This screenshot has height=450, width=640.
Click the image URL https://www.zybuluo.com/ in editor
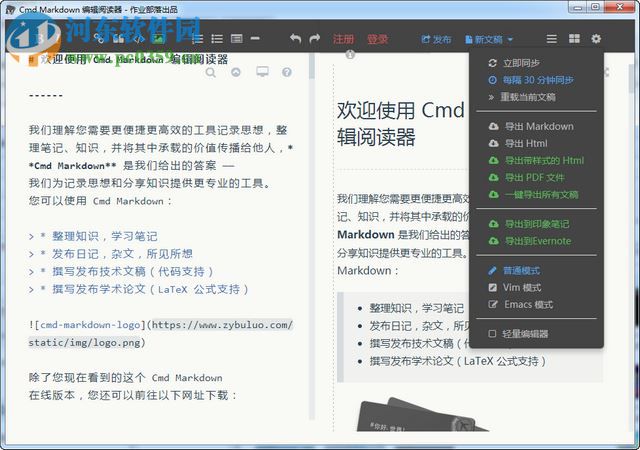pyautogui.click(x=222, y=325)
